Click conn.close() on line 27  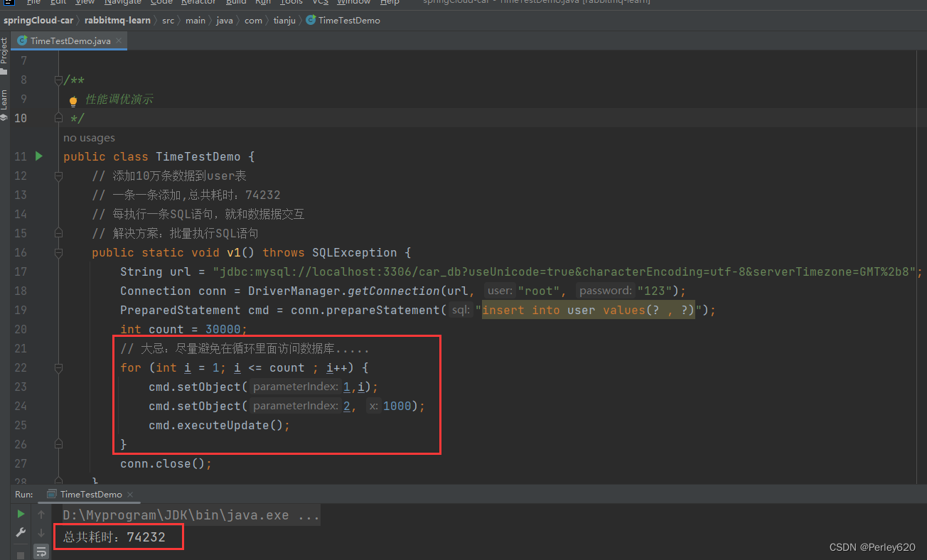(x=166, y=463)
